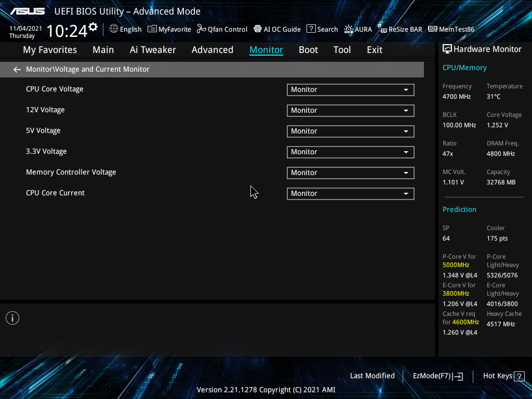Click the globe language icon
Viewport: 532px width, 399px height.
point(114,29)
